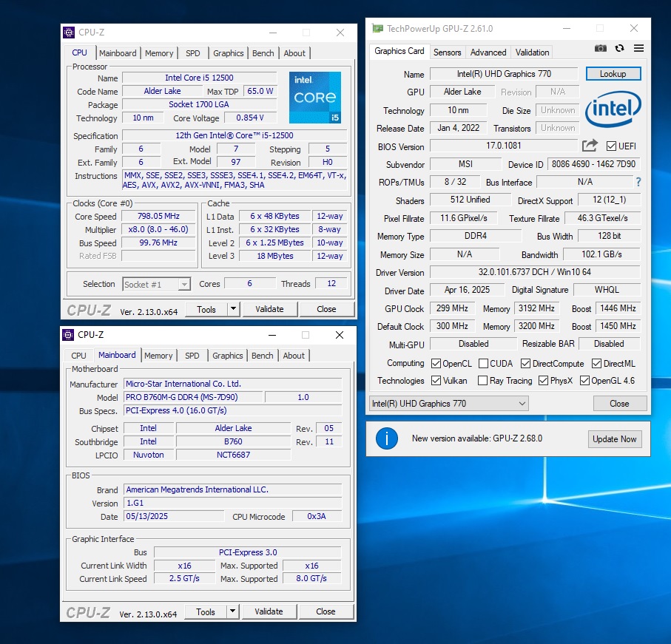Toggle the OpenCL checkbox
This screenshot has height=644, width=671.
click(x=436, y=364)
